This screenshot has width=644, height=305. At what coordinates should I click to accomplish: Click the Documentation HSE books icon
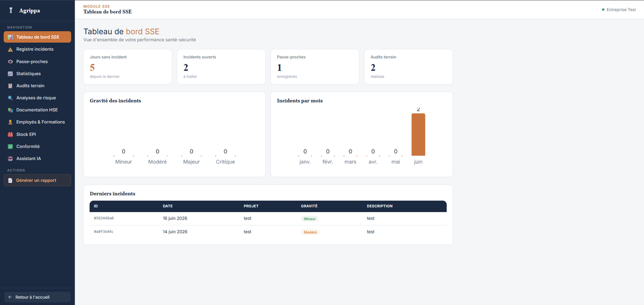tap(10, 110)
